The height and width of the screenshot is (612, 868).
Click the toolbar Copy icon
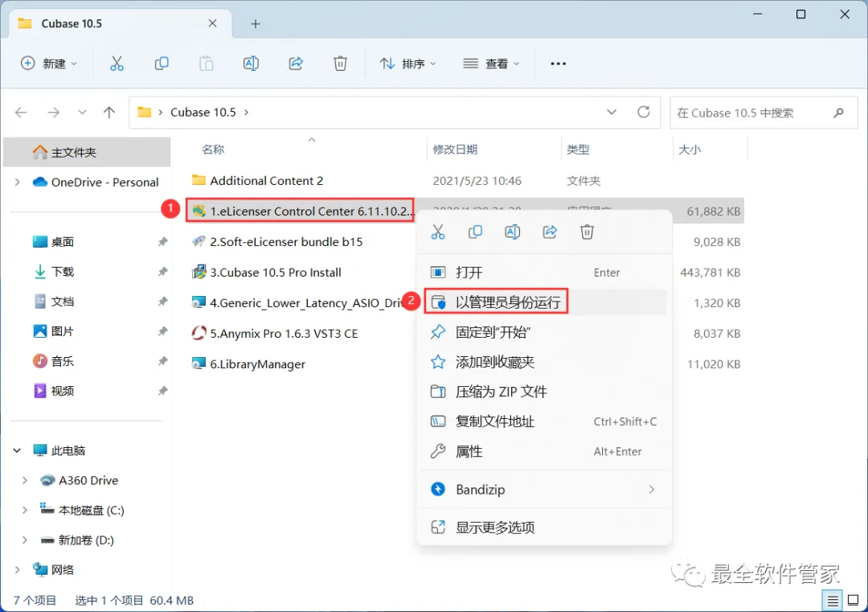point(161,64)
